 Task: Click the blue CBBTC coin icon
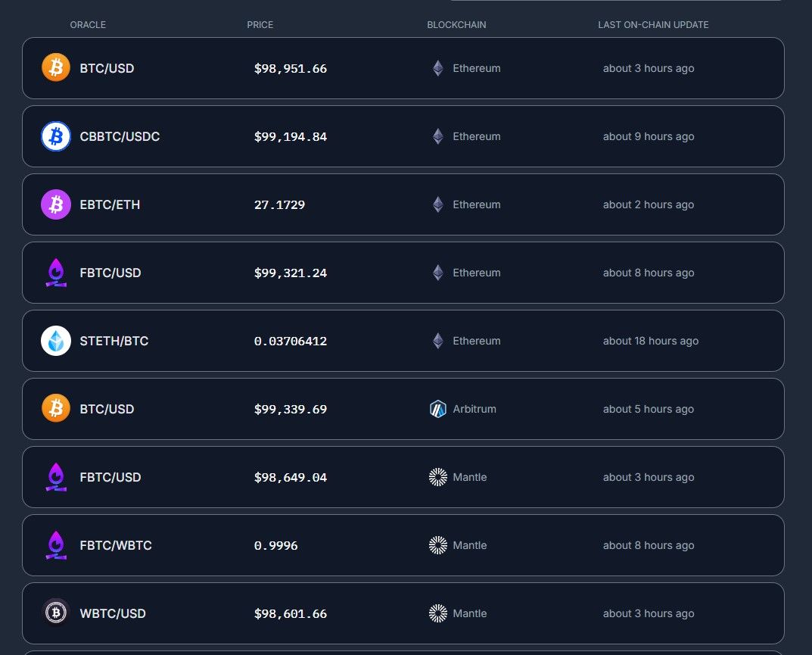56,136
